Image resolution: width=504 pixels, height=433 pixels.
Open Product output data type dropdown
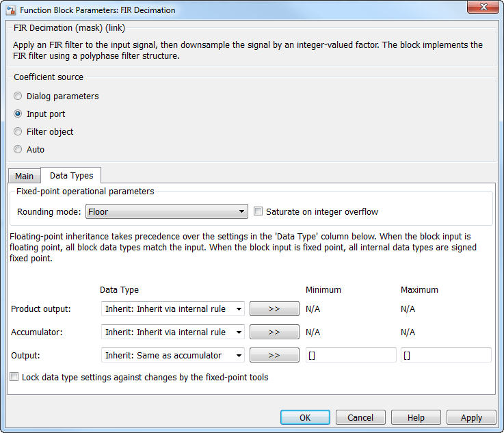173,309
